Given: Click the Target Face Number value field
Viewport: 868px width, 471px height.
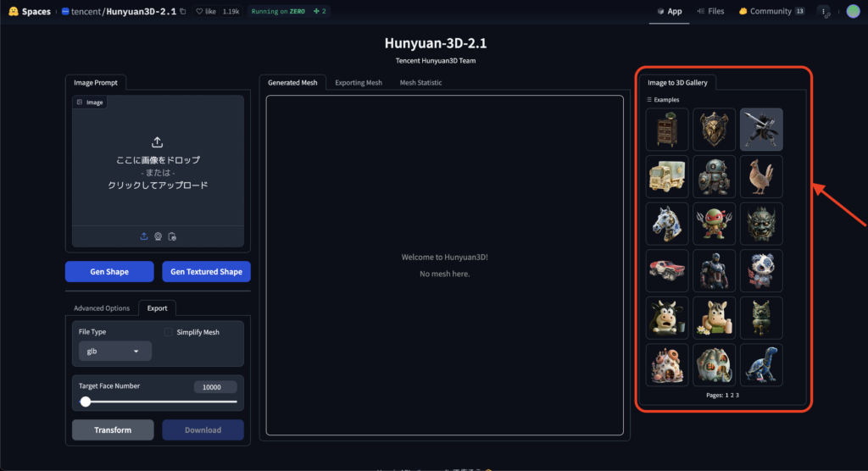Looking at the screenshot, I should (x=215, y=387).
